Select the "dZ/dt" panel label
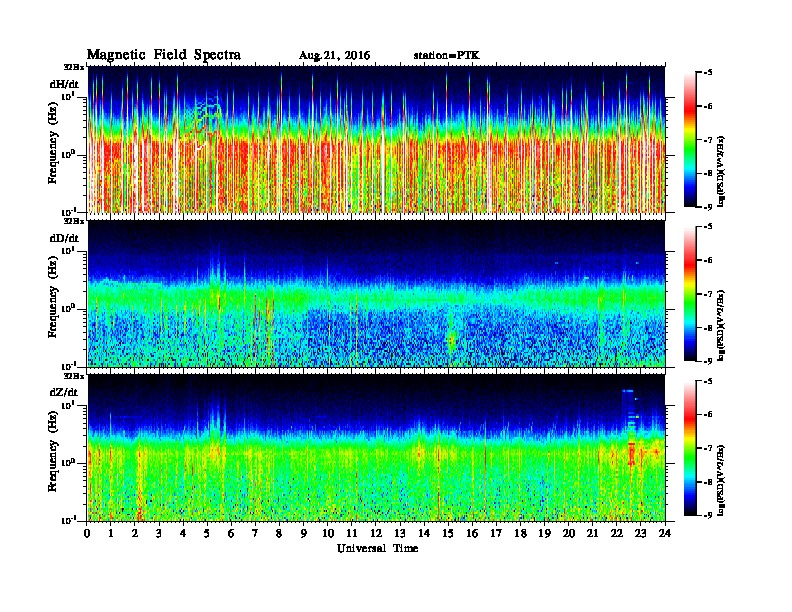Viewport: 792px width, 612px height. 64,392
